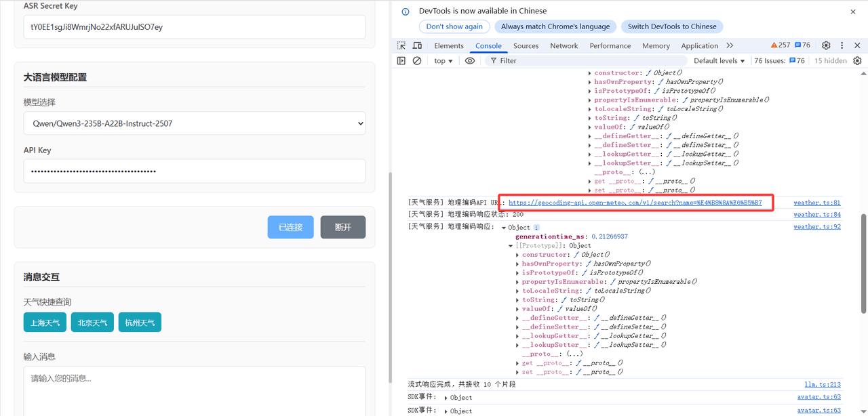Click the __proto__ (...) value in lower object
868x416 pixels.
click(x=574, y=354)
